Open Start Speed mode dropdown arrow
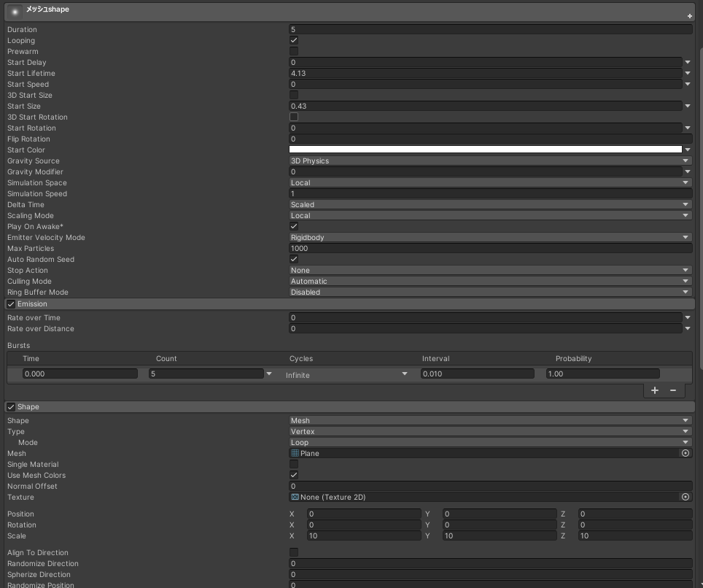The image size is (703, 588). [x=688, y=84]
